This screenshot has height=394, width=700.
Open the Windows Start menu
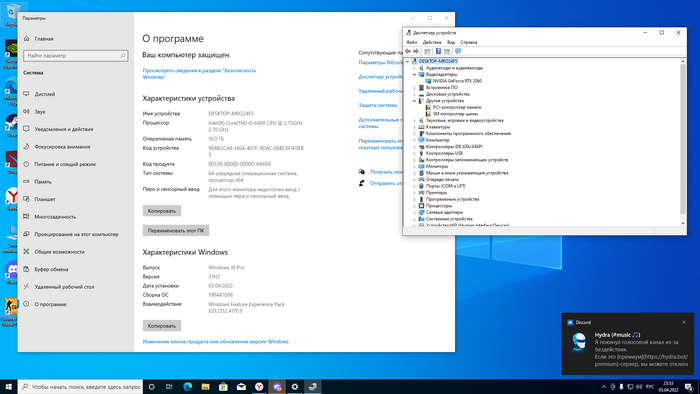coord(8,387)
